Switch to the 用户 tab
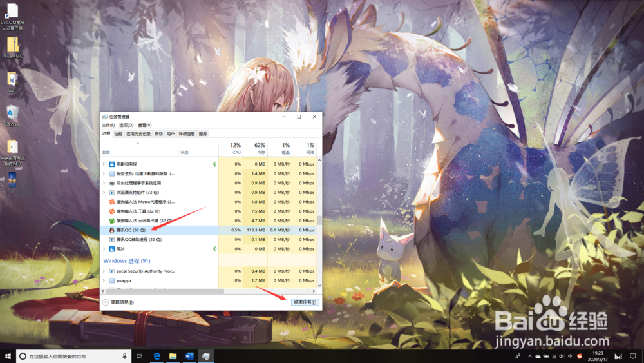Viewport: 644px width, 363px height. [171, 134]
